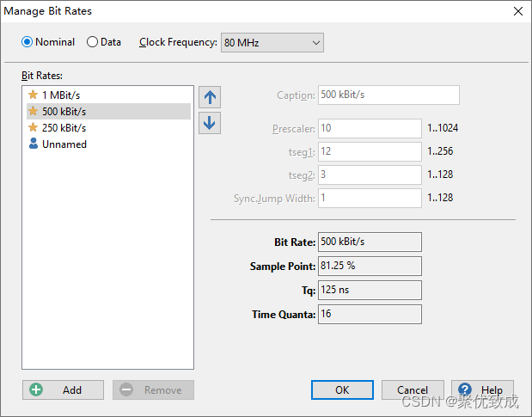
Task: Move selected bit rate up with arrow
Action: [210, 97]
